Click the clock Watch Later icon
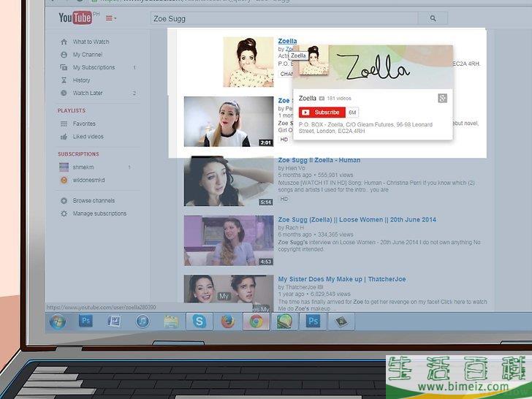 point(64,93)
